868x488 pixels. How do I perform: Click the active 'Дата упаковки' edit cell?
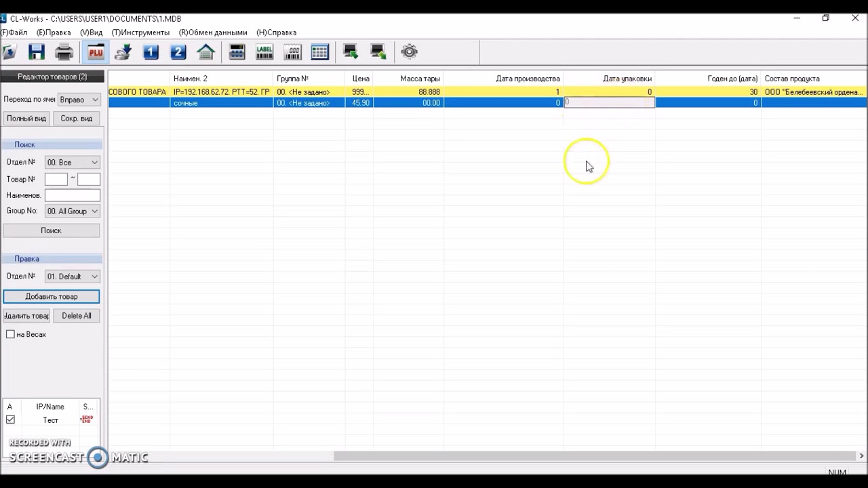(609, 102)
